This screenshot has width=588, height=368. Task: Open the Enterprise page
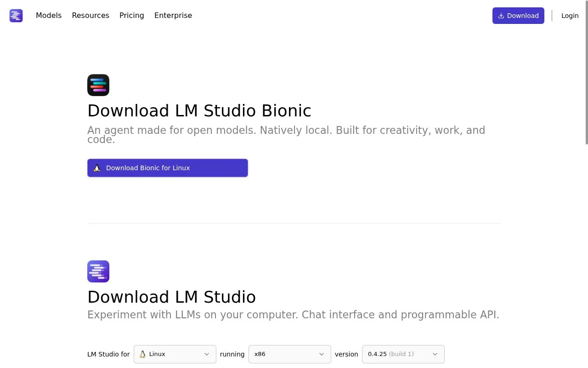173,16
